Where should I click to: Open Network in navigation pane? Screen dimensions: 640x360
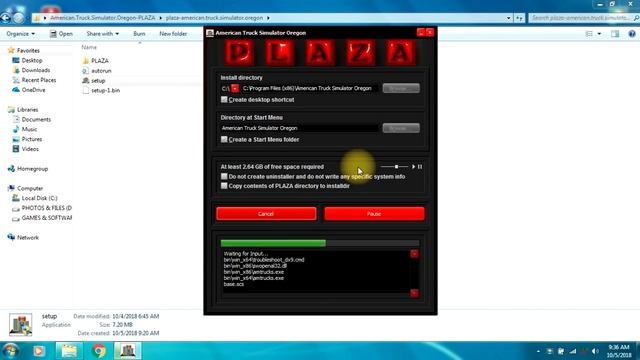pos(28,238)
